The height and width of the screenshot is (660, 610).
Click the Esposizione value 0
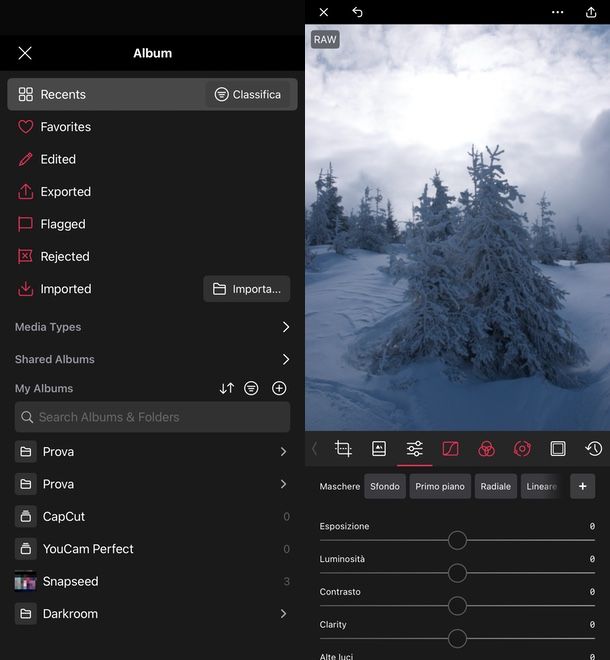(592, 526)
